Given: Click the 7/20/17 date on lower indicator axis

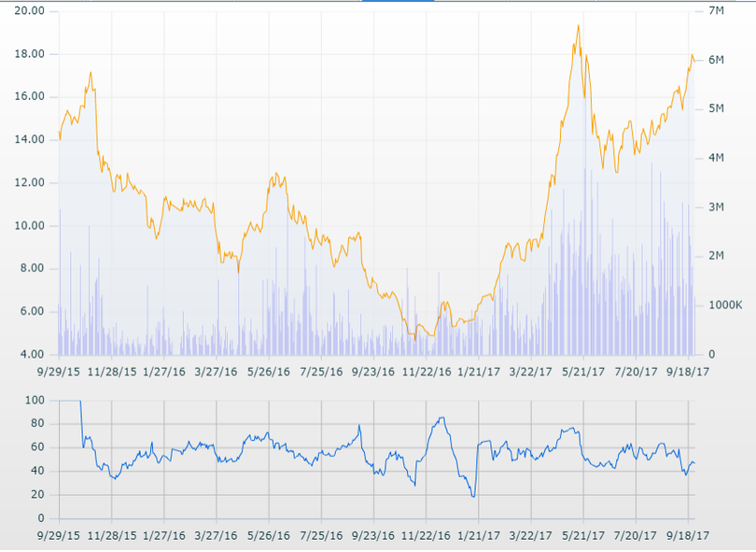Looking at the screenshot, I should [637, 536].
